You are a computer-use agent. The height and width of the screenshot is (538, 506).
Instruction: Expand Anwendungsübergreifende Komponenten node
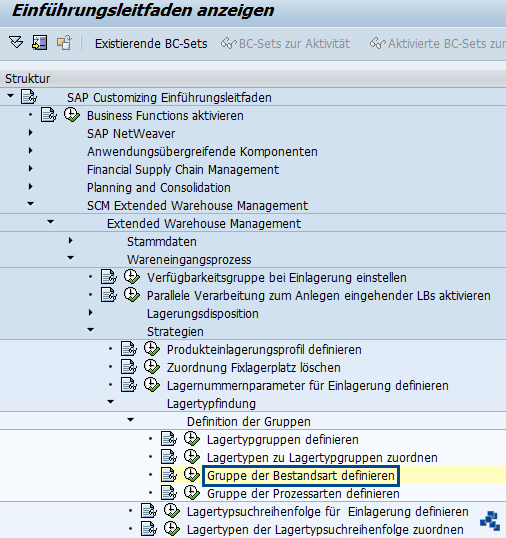point(31,151)
